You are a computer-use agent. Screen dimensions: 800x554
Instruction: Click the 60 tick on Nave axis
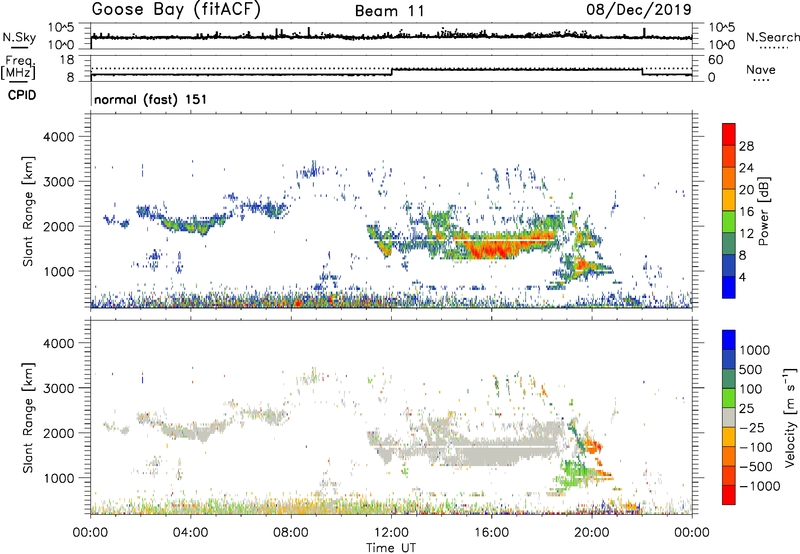pyautogui.click(x=715, y=60)
